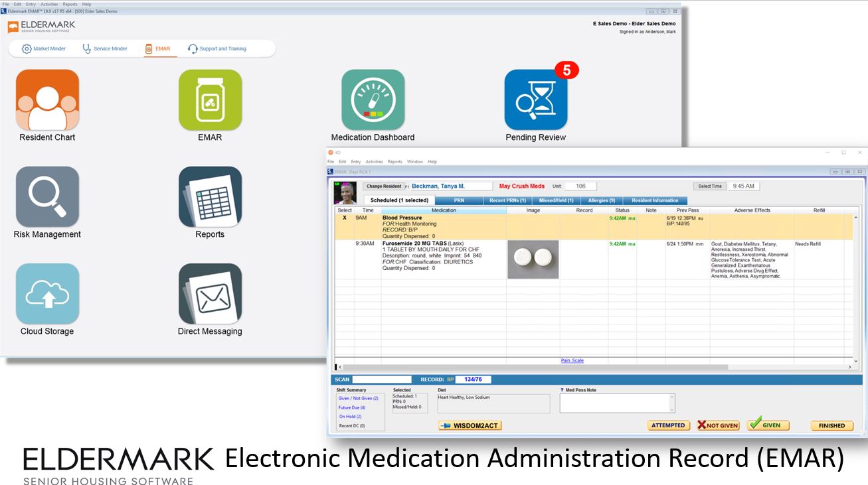
Task: View the Furosemide tablet image
Action: tap(533, 259)
